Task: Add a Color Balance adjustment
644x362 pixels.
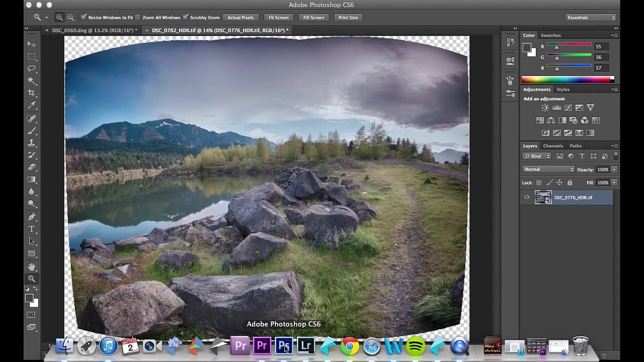Action: 551,120
